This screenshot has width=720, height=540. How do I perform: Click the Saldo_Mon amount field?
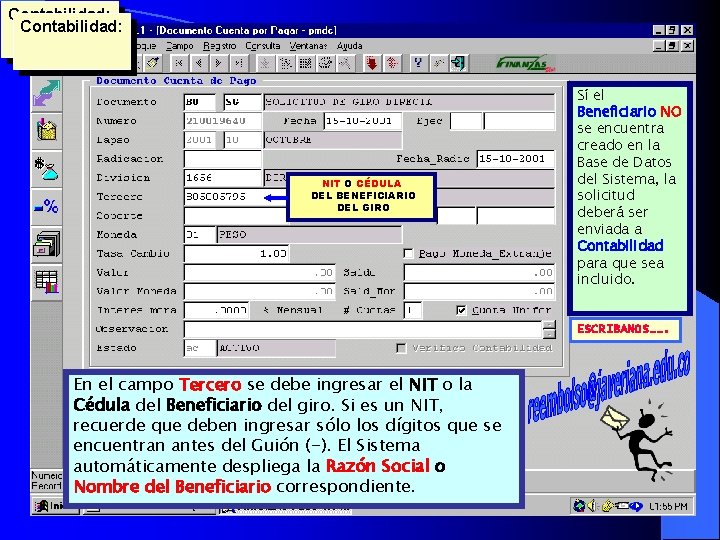coord(479,292)
